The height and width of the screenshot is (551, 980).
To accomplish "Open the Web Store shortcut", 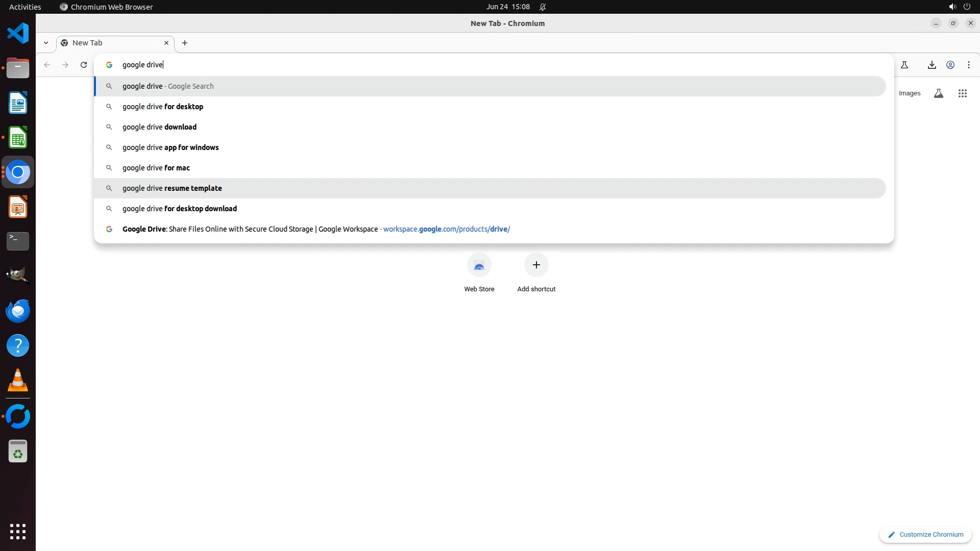I will point(479,265).
